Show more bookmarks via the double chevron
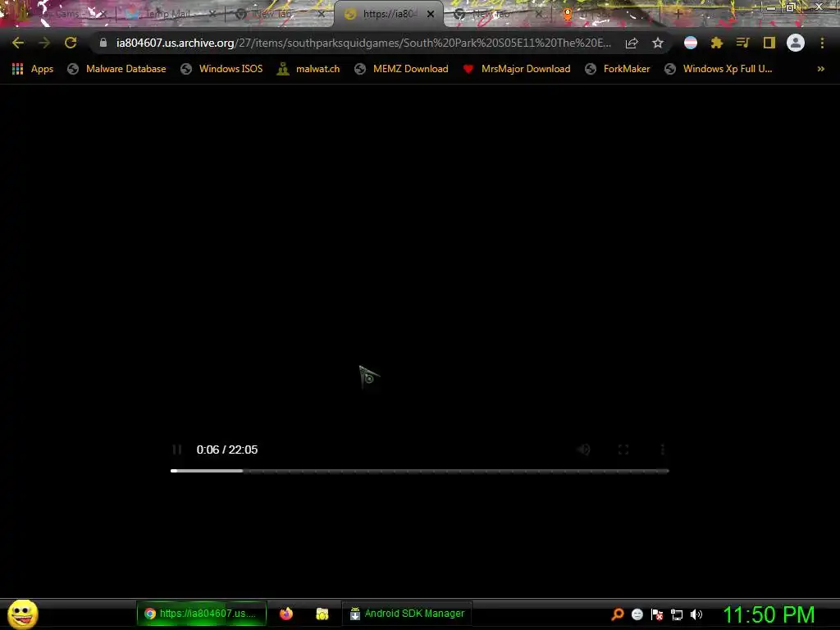The width and height of the screenshot is (840, 630). (820, 69)
